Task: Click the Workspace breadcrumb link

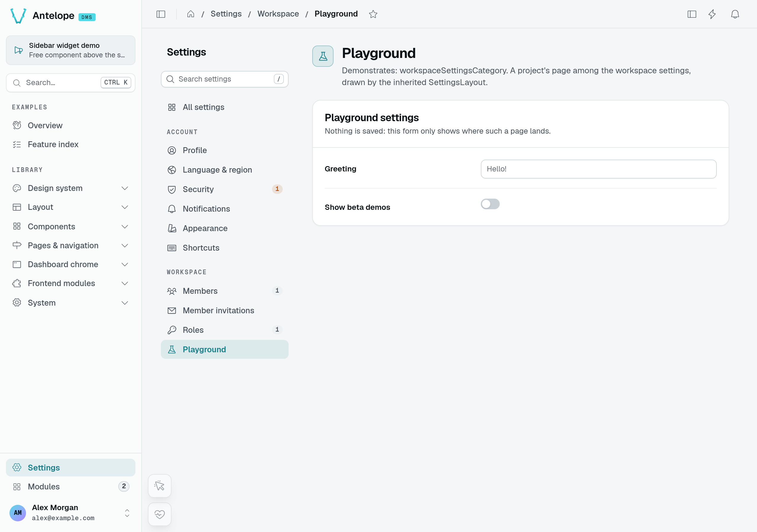Action: pyautogui.click(x=278, y=14)
